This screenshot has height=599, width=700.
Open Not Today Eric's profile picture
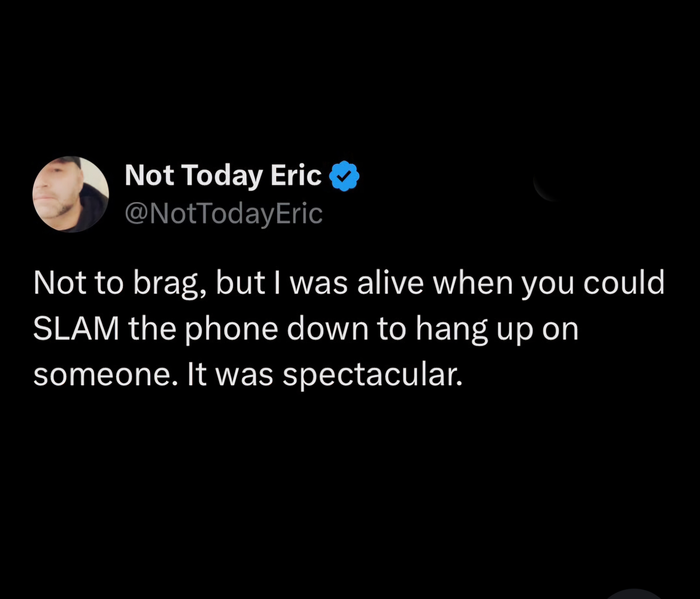point(71,194)
